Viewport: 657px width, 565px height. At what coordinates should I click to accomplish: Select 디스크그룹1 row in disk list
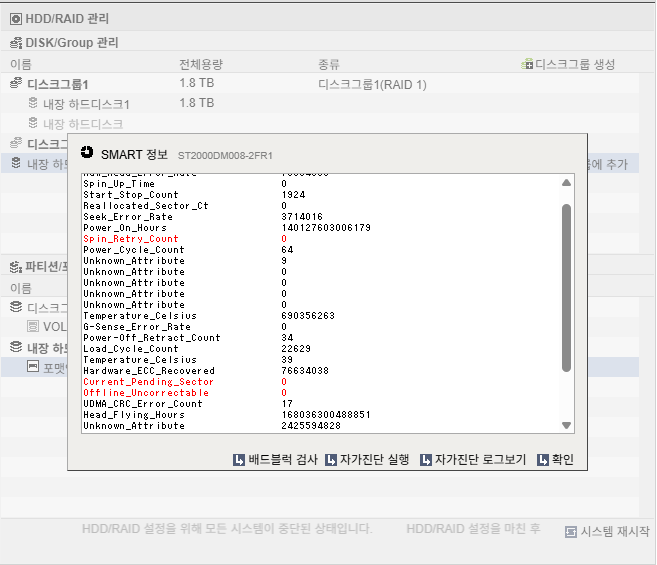pos(320,83)
